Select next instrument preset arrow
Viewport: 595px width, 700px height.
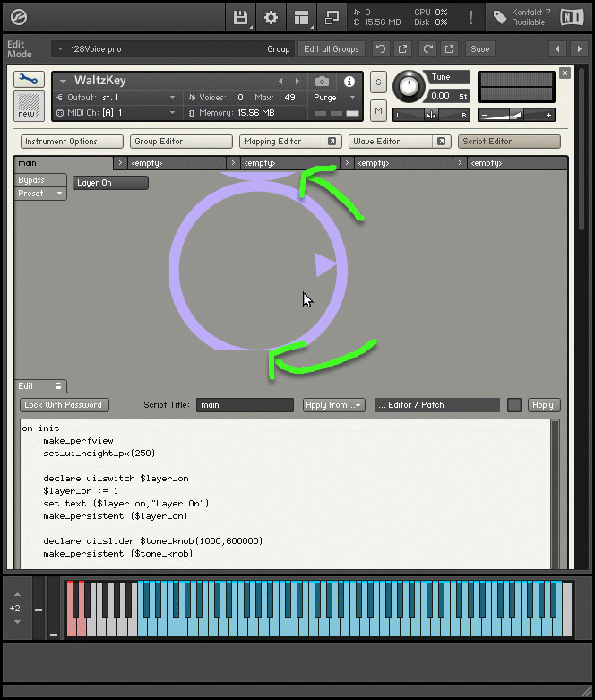tap(297, 82)
